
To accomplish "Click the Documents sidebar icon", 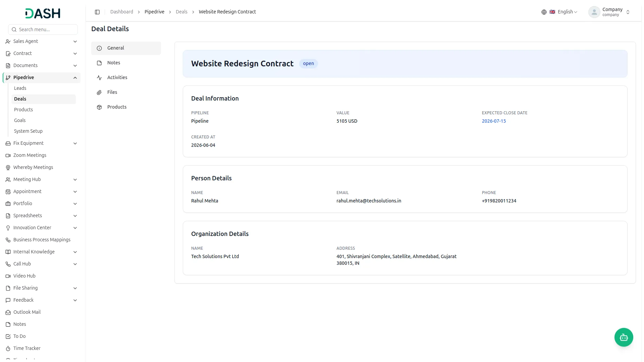I will coord(8,66).
